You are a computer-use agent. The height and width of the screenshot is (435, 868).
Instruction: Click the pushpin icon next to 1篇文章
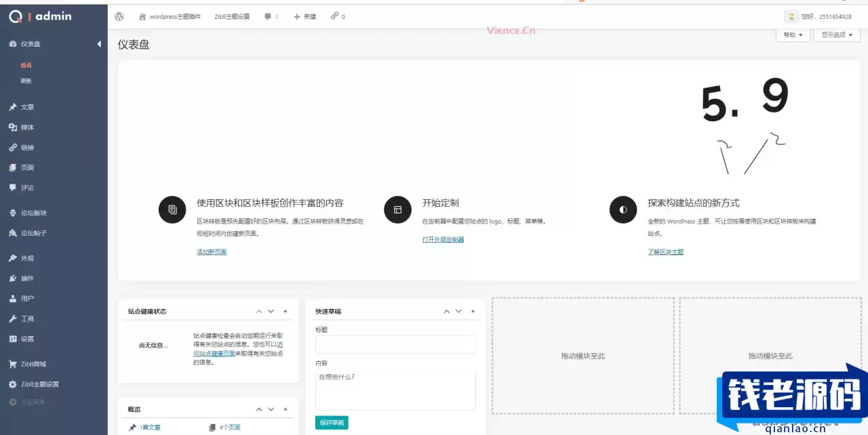132,428
